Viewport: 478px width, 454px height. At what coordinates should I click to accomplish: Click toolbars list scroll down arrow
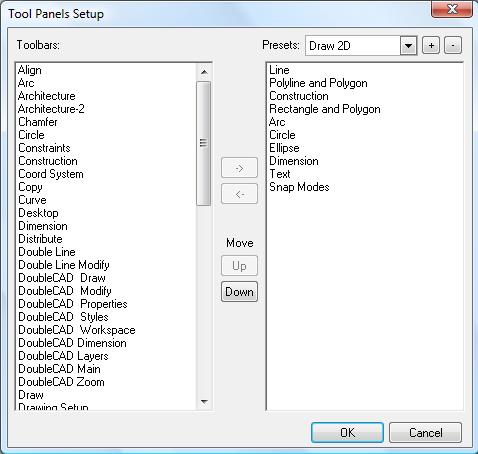204,402
